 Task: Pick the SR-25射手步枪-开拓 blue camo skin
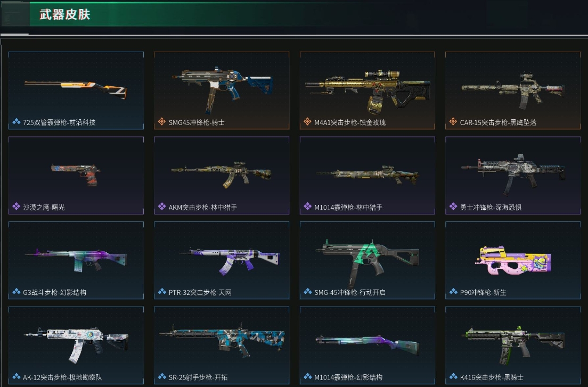pos(222,345)
